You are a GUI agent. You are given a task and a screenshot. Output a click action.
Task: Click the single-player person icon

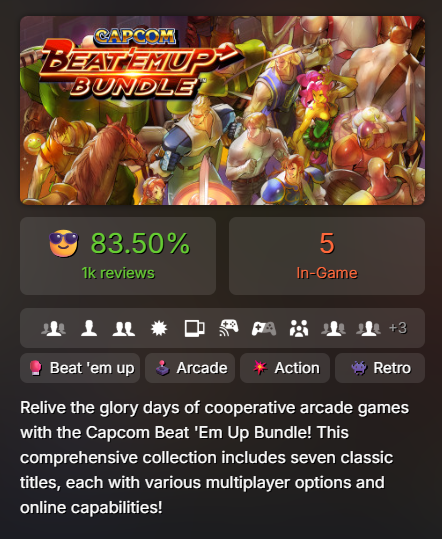click(x=89, y=328)
